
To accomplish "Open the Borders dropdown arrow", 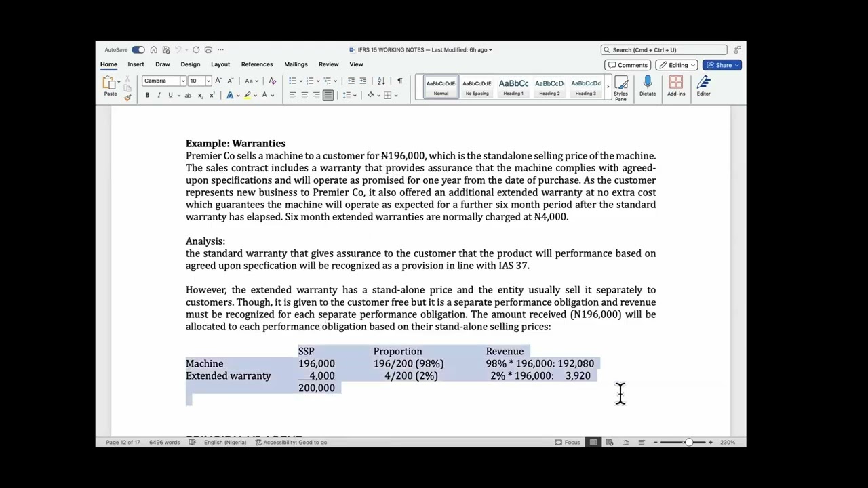I will tap(397, 96).
